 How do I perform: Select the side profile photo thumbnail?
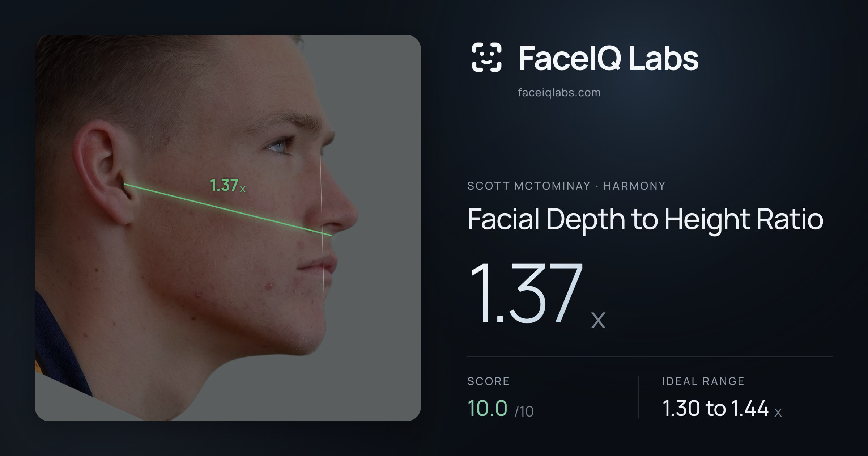click(x=227, y=228)
